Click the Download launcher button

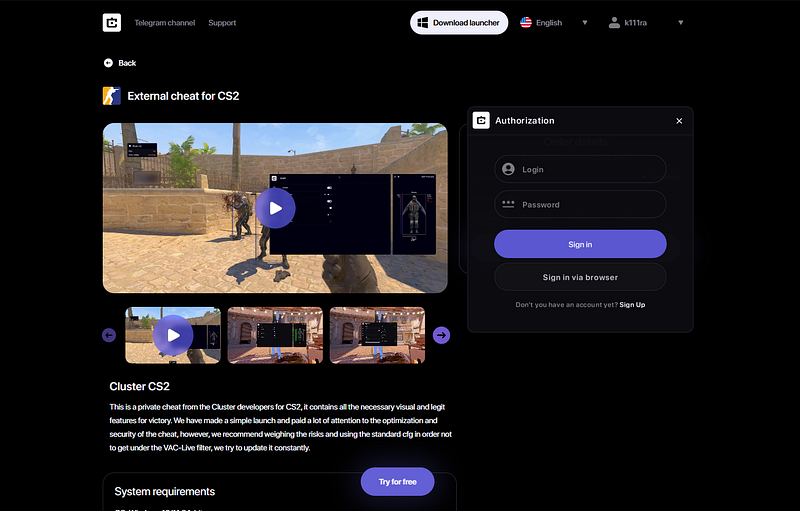click(459, 23)
